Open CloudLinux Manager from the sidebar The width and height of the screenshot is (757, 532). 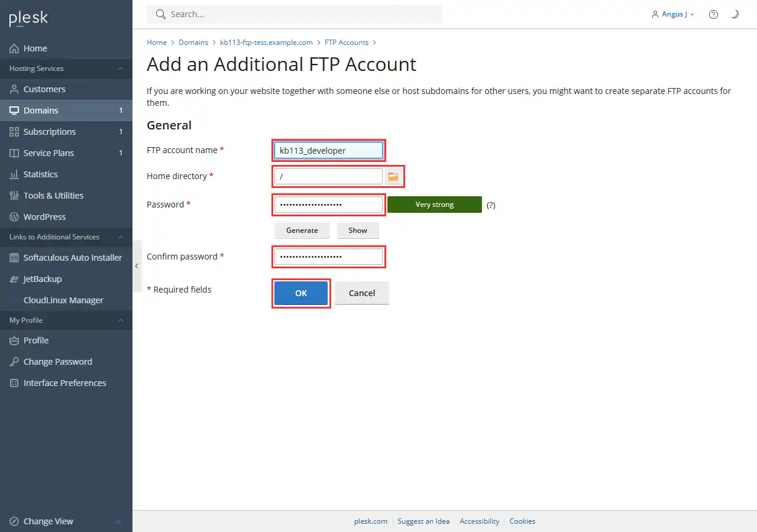[66, 300]
